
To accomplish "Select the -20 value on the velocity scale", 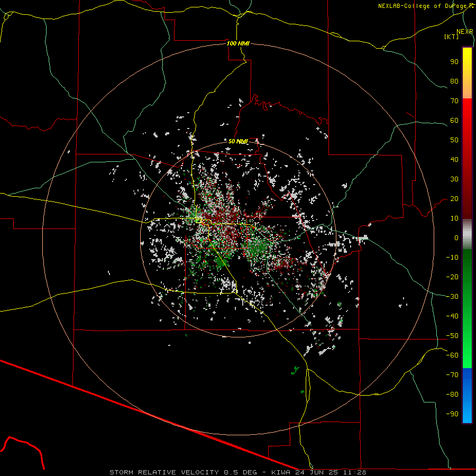I will point(452,277).
